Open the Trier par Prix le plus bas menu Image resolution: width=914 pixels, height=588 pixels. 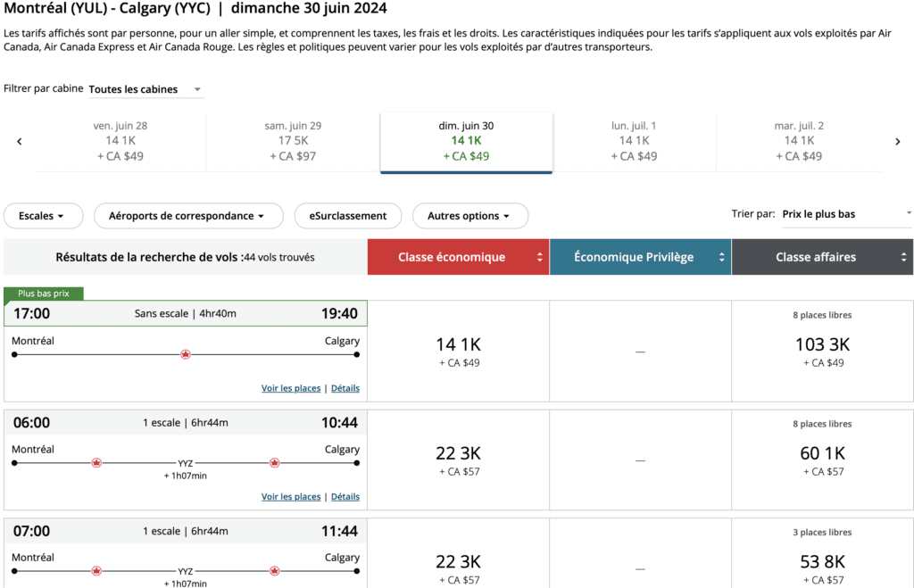846,214
